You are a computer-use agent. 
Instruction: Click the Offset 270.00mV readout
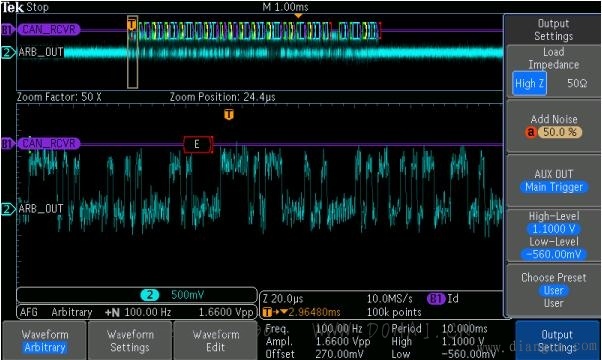[313, 354]
